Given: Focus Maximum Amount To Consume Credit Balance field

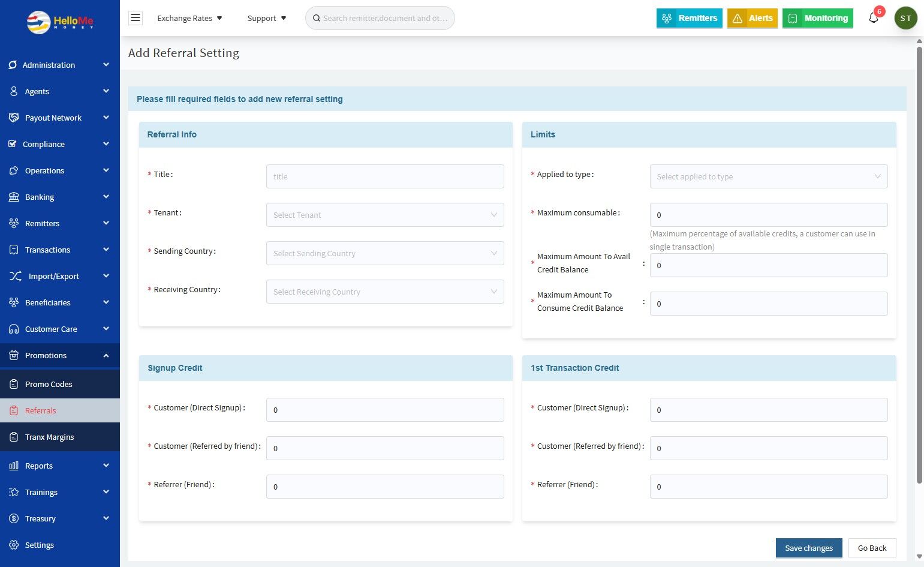Looking at the screenshot, I should 769,304.
